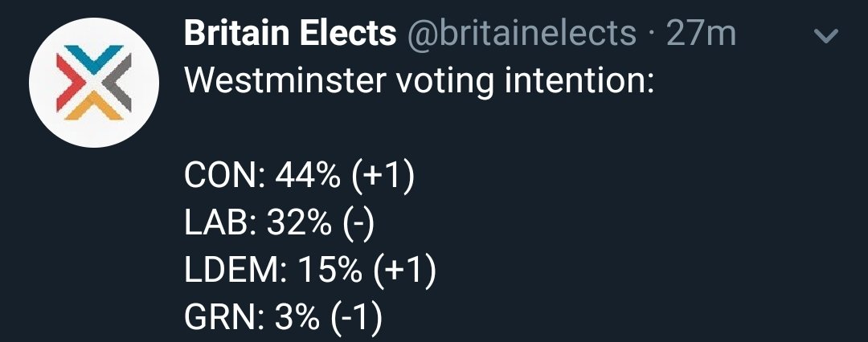Open the tweet via the 27m timestamp
This screenshot has height=342, width=868.
pos(701,33)
